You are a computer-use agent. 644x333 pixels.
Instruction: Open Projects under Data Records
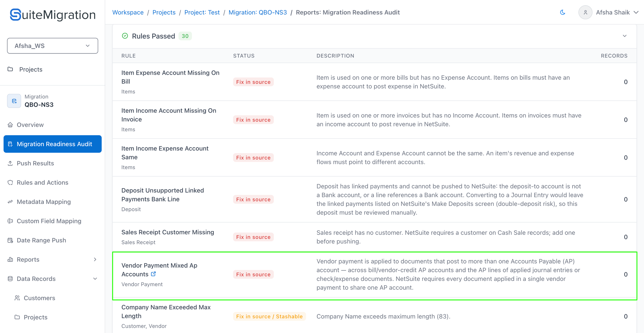[35, 317]
